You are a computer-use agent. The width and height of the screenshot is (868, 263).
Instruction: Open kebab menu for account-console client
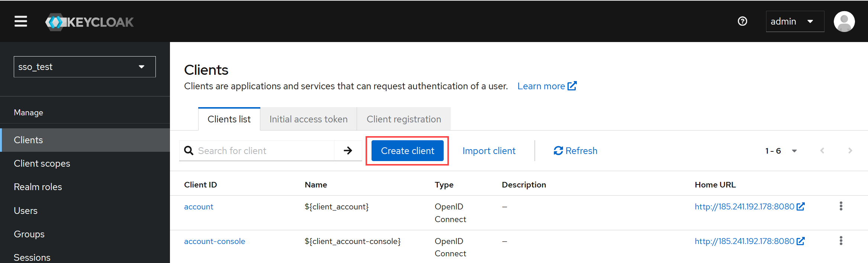pyautogui.click(x=841, y=241)
